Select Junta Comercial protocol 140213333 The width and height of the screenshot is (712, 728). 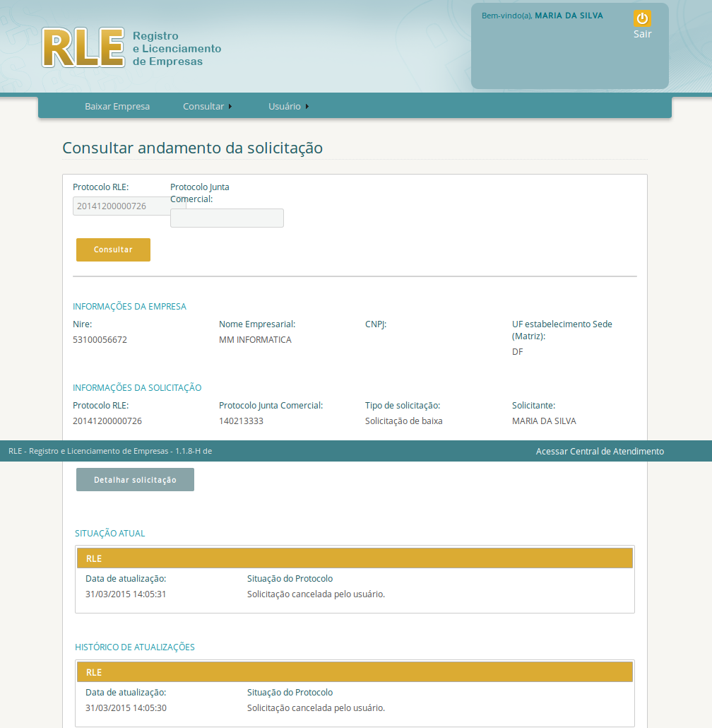241,421
